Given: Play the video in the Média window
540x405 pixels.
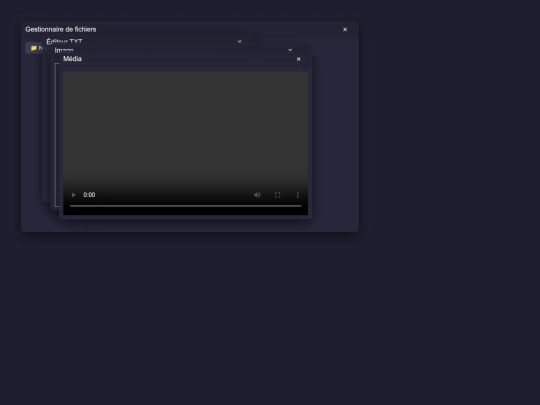Looking at the screenshot, I should point(73,195).
